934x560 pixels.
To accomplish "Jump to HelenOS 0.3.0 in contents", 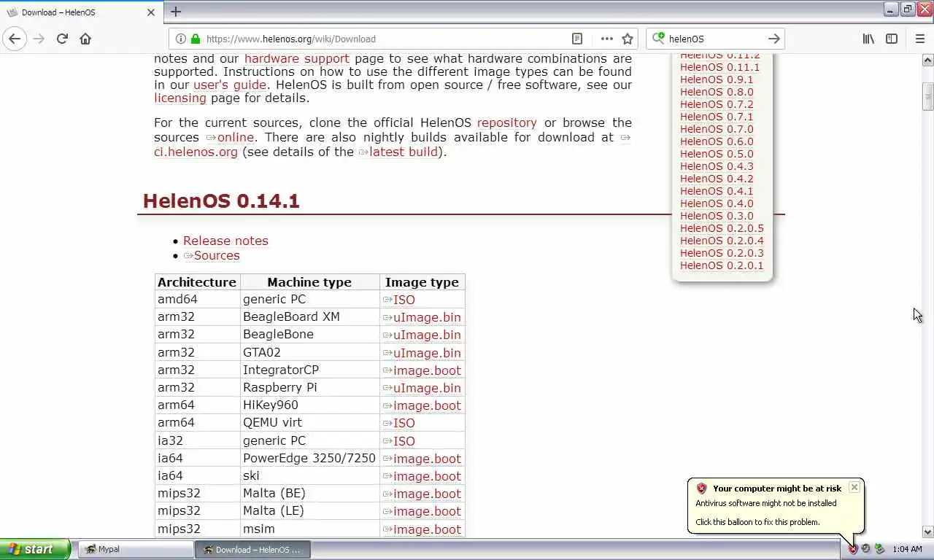I will 717,216.
